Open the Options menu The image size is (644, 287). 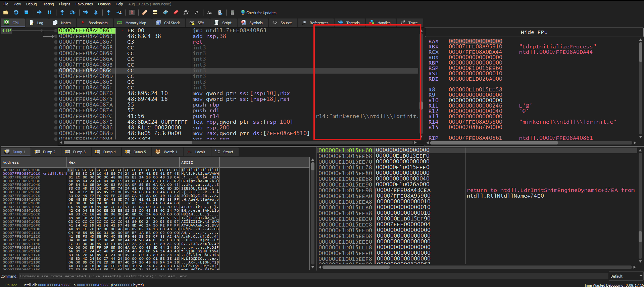coord(104,4)
